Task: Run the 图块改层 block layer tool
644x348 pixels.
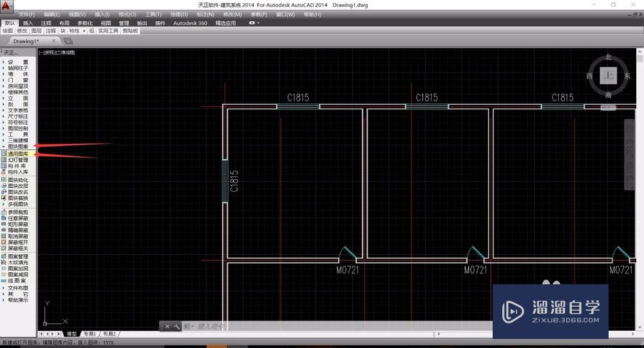Action: coord(17,186)
